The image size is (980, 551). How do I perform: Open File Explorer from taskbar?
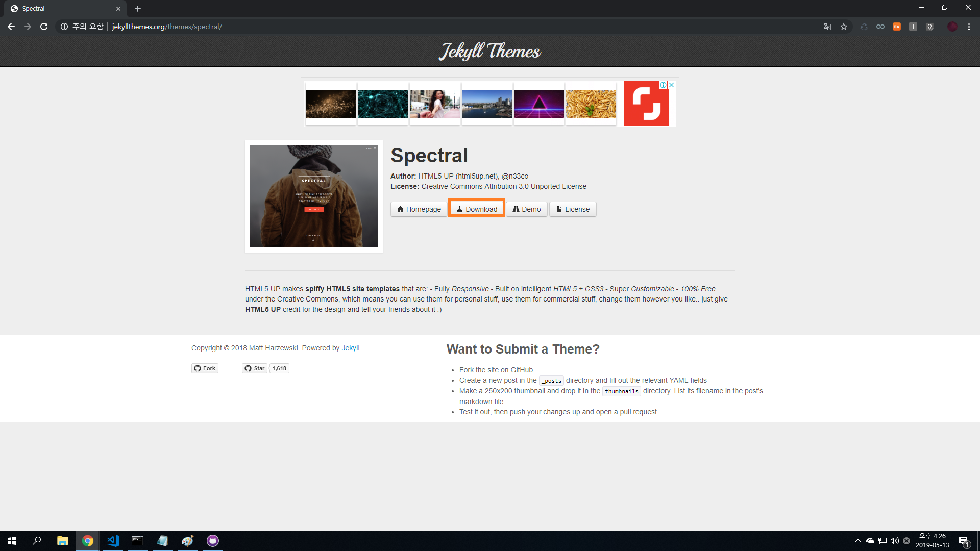62,541
